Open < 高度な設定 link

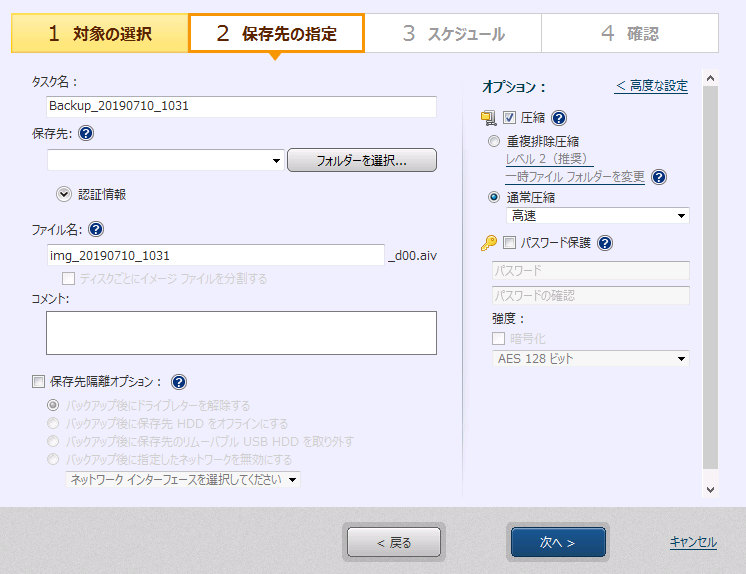coord(651,86)
